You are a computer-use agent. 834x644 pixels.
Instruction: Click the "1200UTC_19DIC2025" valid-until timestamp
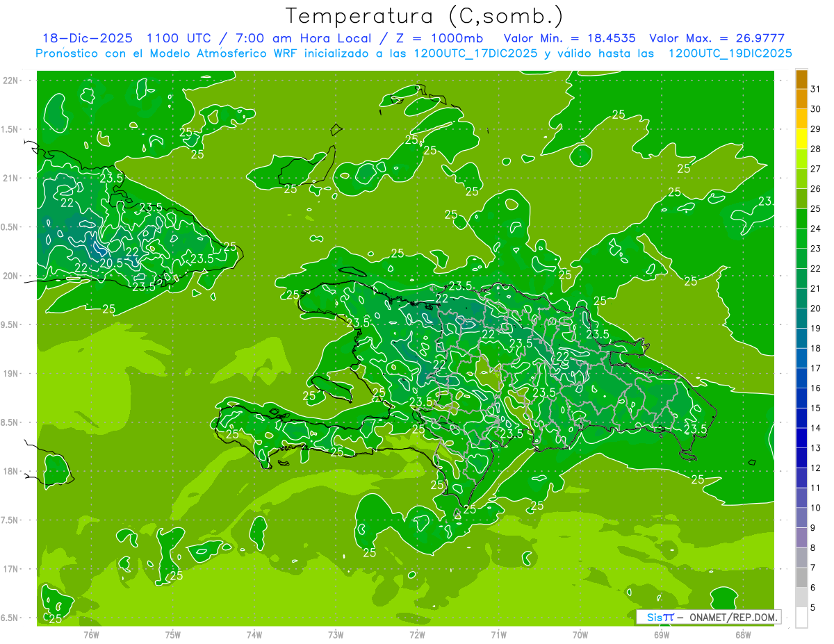coord(730,53)
